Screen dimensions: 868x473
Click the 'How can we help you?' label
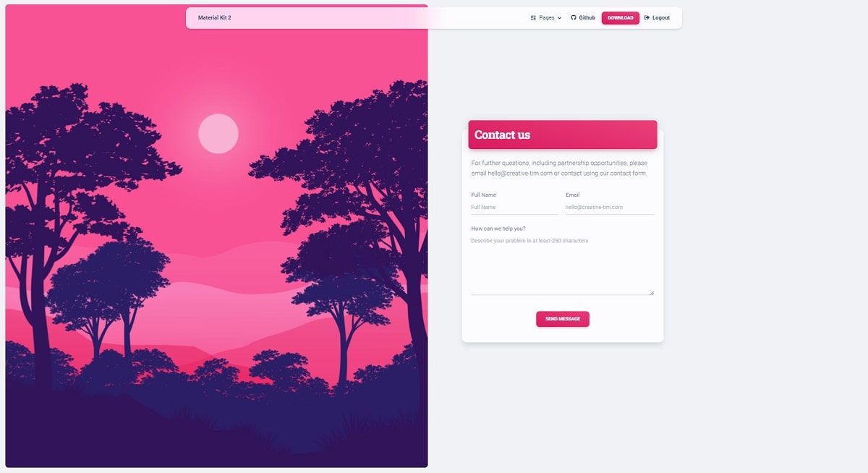(x=498, y=229)
